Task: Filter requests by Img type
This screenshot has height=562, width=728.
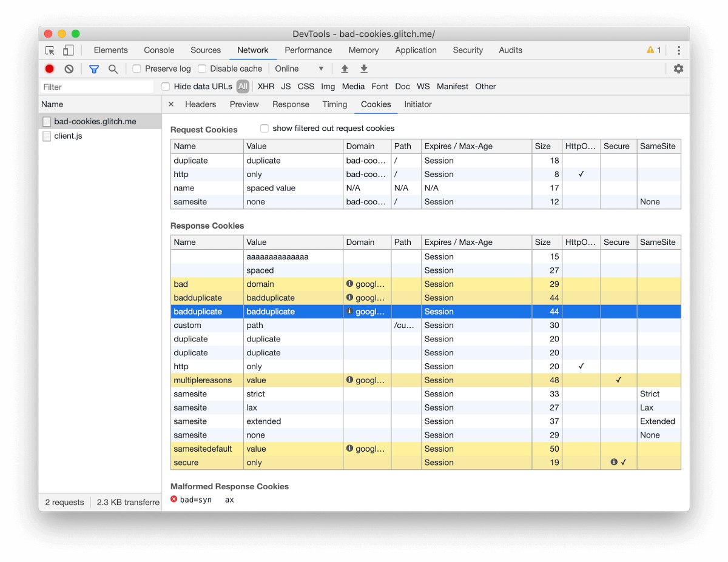Action: point(328,87)
